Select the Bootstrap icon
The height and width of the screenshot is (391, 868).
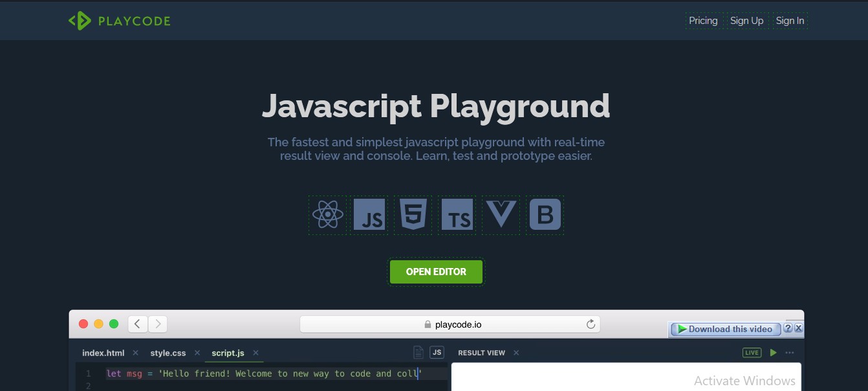[544, 215]
